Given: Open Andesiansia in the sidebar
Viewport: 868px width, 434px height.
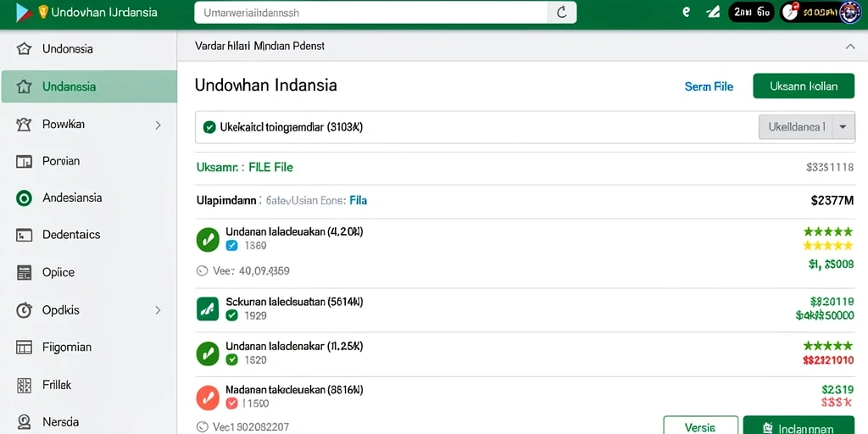Looking at the screenshot, I should click(88, 198).
